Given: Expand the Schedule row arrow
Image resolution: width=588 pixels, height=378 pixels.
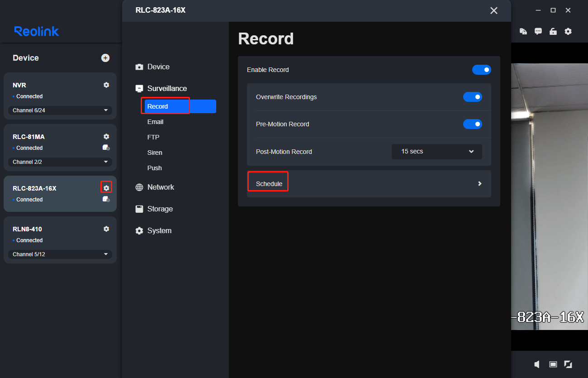Looking at the screenshot, I should [x=480, y=184].
